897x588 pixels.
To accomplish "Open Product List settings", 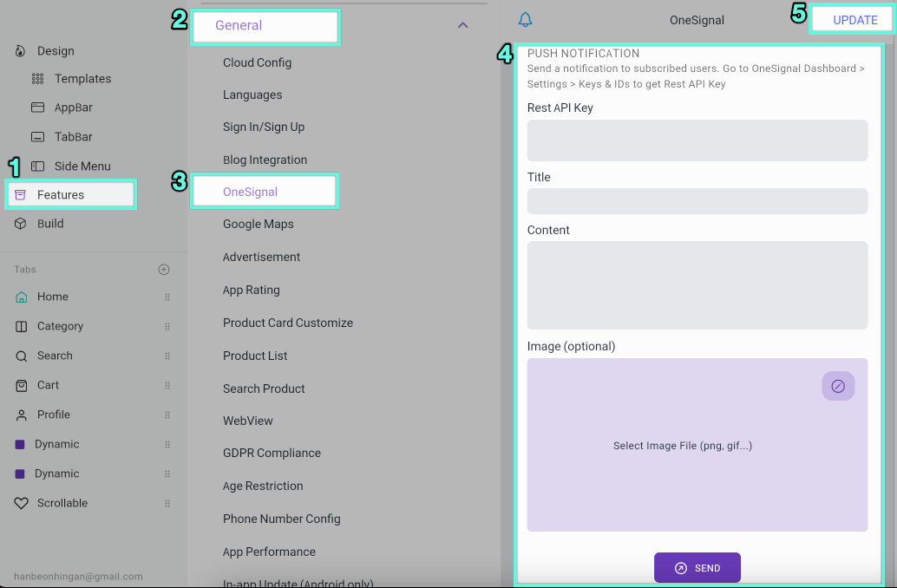I will click(x=255, y=356).
